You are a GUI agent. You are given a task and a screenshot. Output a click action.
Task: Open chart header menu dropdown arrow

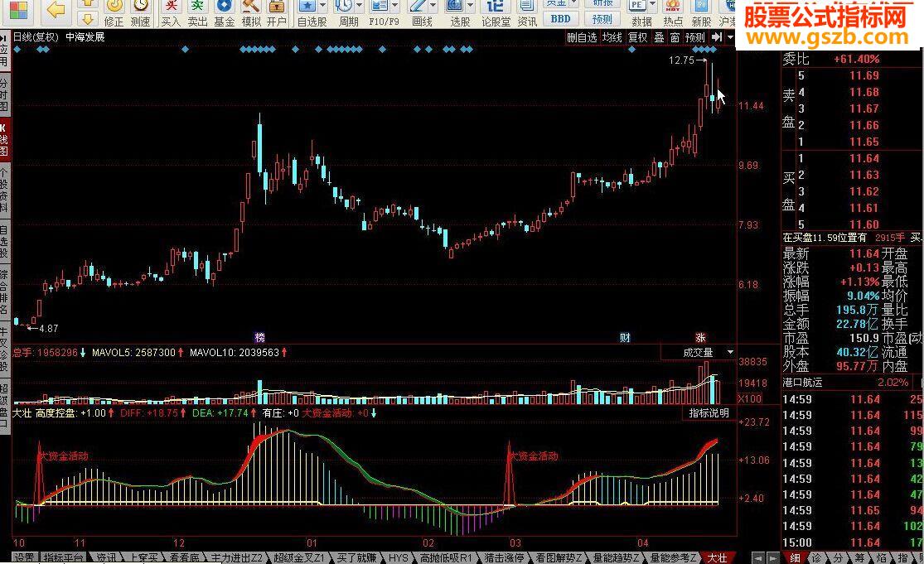point(730,37)
